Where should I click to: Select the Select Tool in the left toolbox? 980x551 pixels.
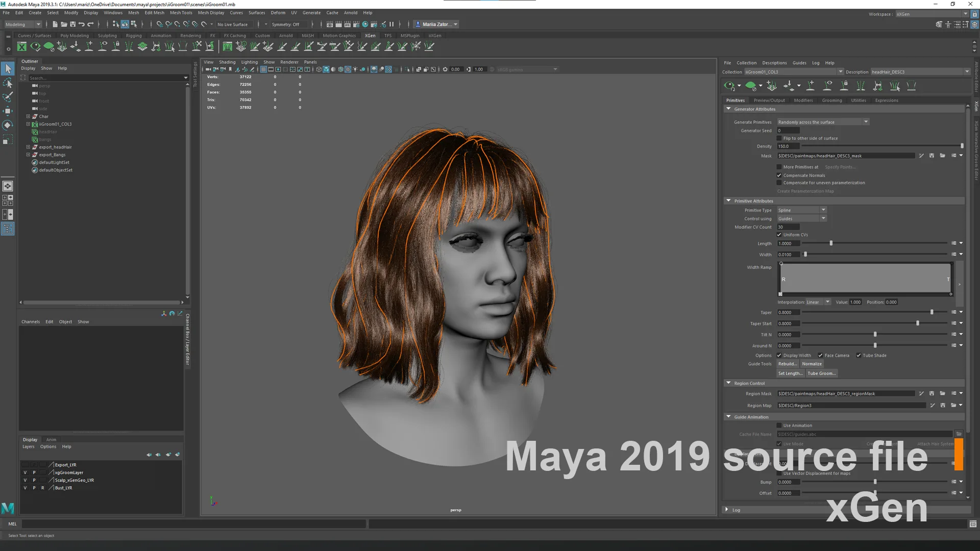click(x=8, y=68)
